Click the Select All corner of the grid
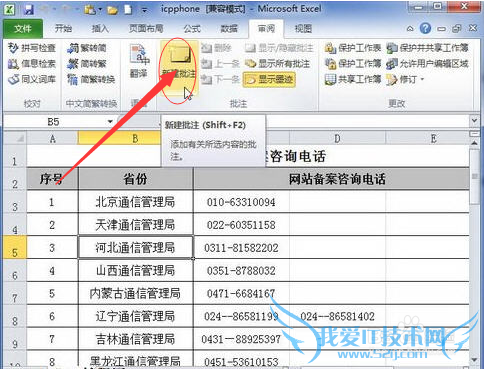Image resolution: width=485 pixels, height=369 pixels. pos(15,138)
